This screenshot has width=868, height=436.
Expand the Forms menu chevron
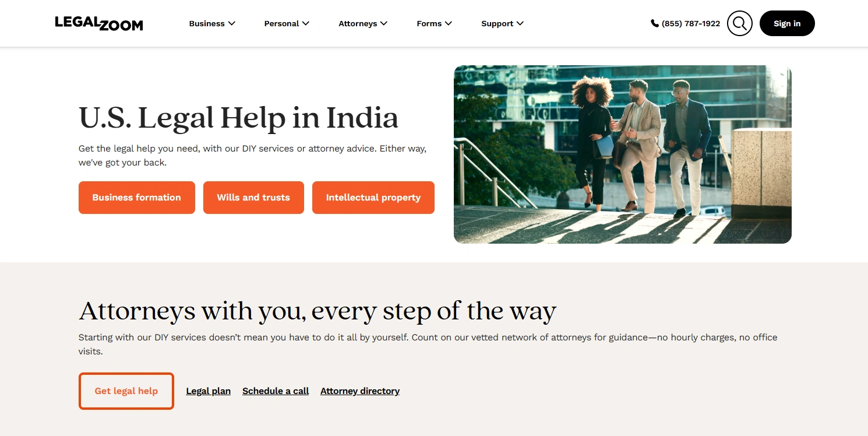(449, 23)
